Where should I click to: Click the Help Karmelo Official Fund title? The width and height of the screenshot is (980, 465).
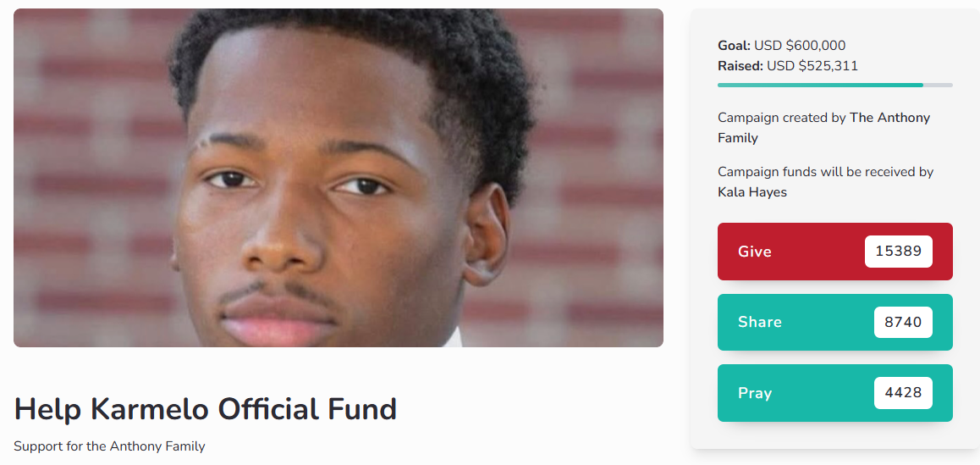pyautogui.click(x=205, y=409)
